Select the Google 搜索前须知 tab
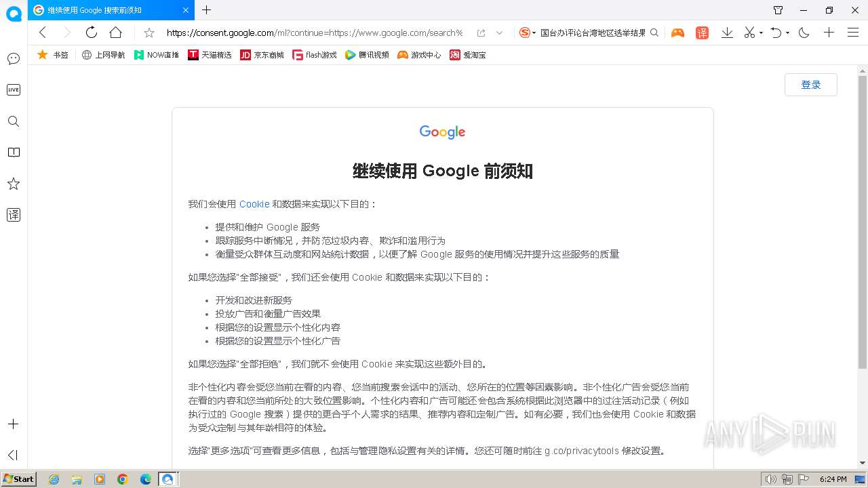 coord(112,10)
